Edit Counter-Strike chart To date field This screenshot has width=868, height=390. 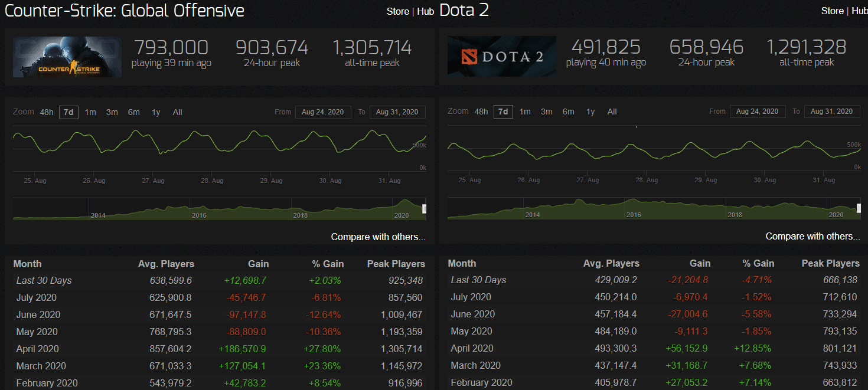397,112
